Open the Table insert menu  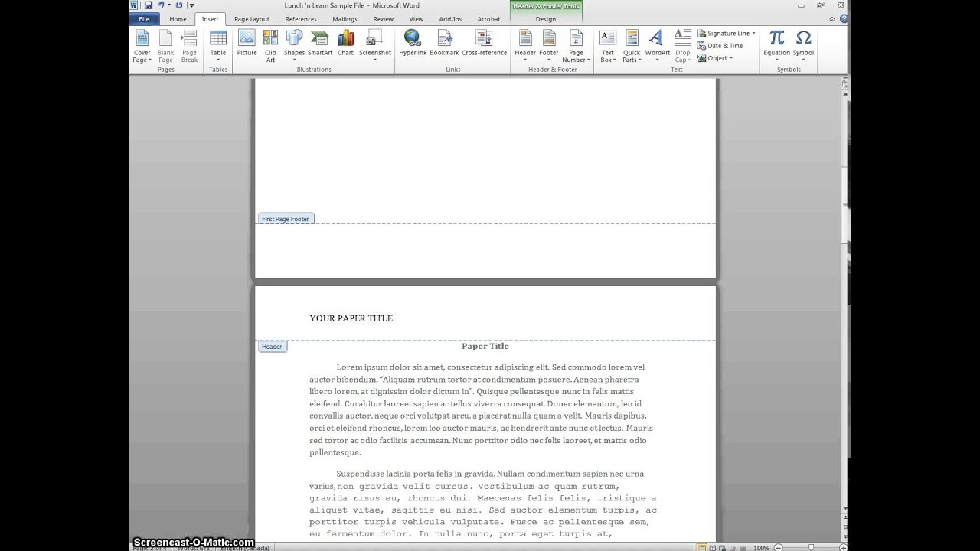click(x=218, y=46)
